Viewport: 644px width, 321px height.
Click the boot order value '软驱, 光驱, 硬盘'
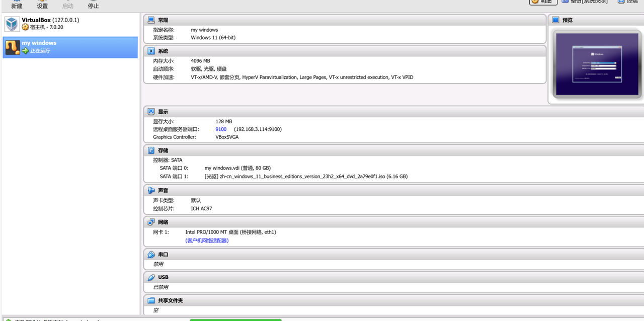click(209, 69)
